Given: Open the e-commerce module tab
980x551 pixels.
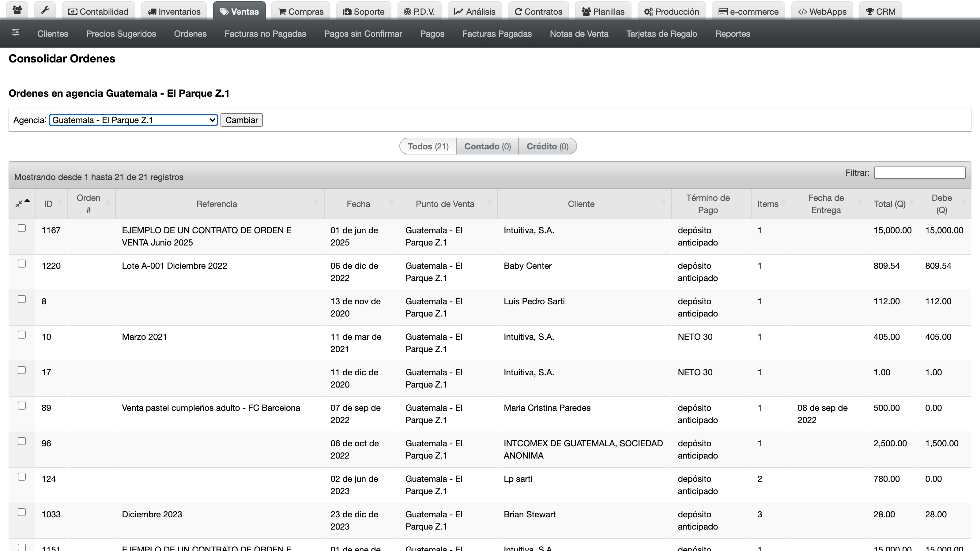Looking at the screenshot, I should coord(748,11).
